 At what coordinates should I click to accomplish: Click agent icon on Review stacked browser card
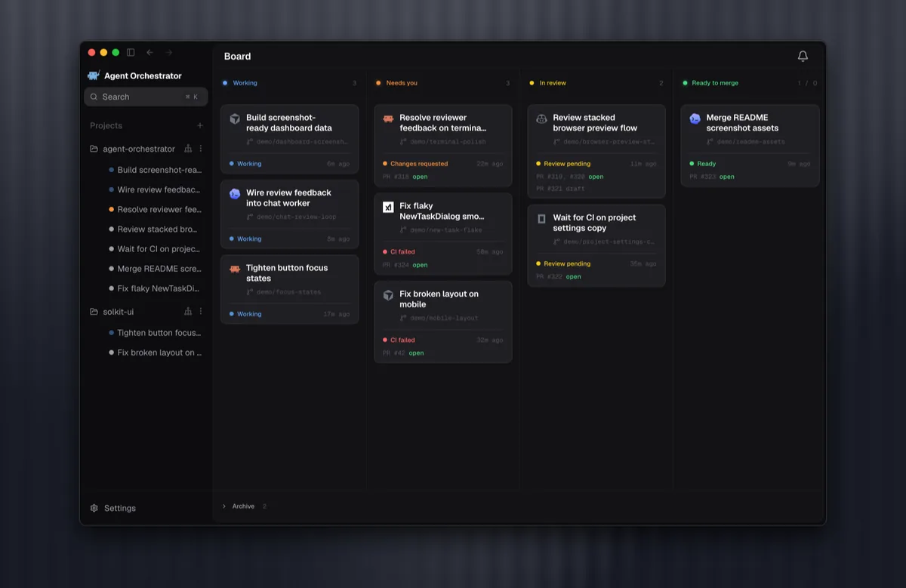pos(541,119)
